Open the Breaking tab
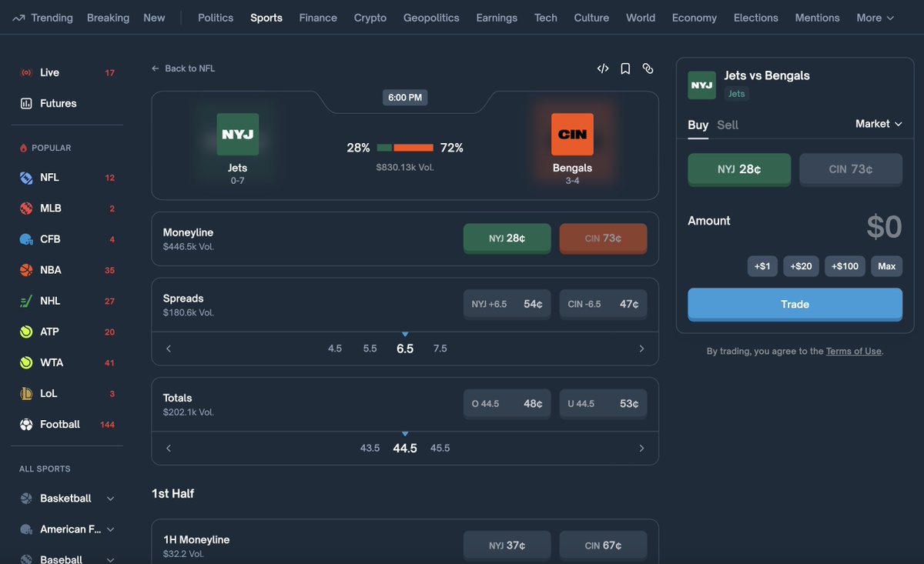 [x=108, y=18]
